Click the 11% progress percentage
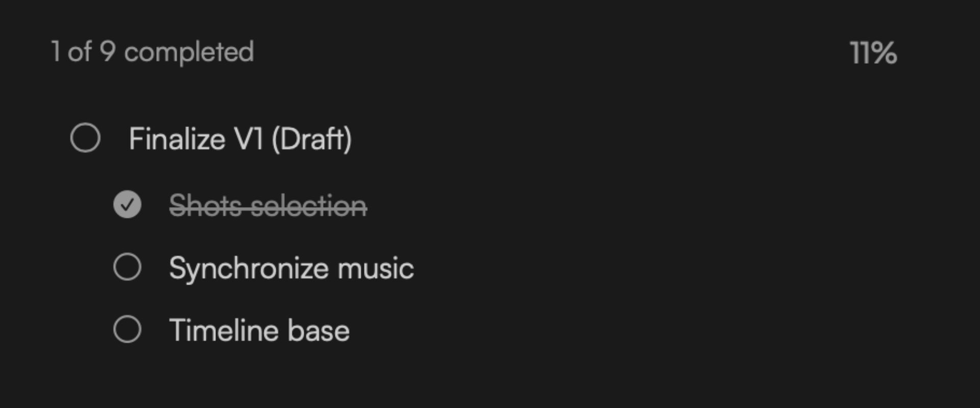This screenshot has height=408, width=980. [873, 53]
